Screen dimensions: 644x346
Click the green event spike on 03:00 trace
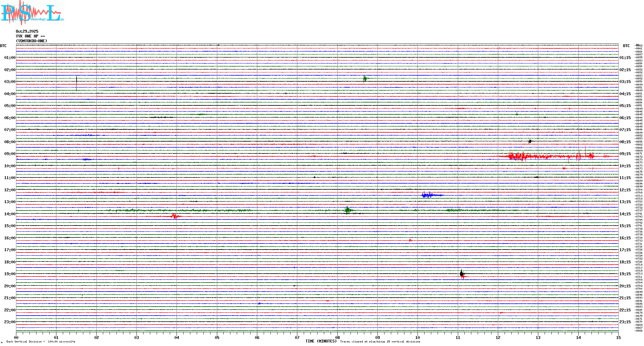pyautogui.click(x=365, y=78)
